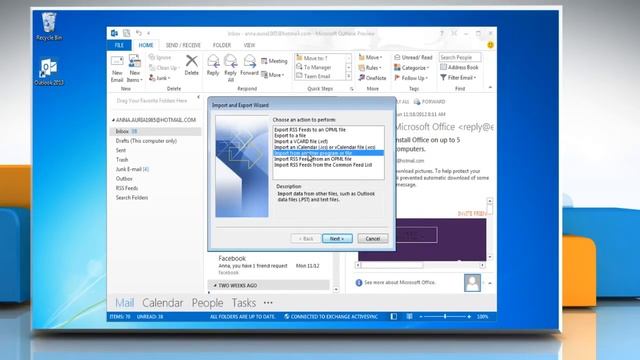Open the Trash folder

[122, 160]
